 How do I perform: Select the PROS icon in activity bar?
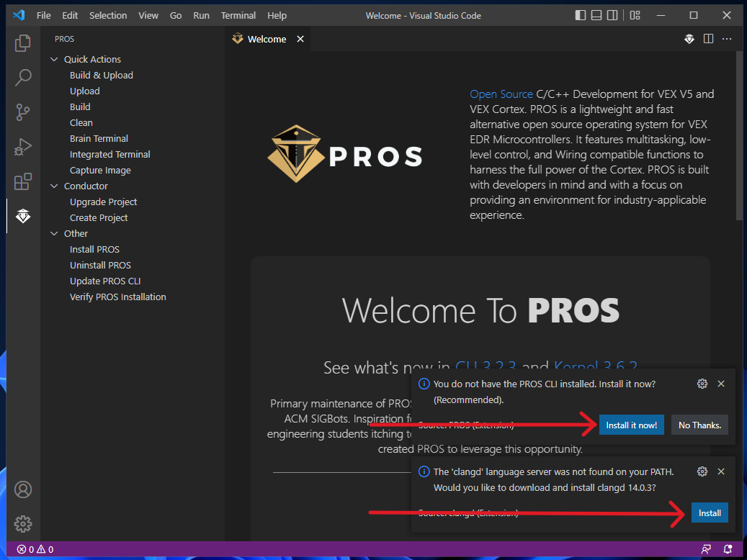click(23, 216)
